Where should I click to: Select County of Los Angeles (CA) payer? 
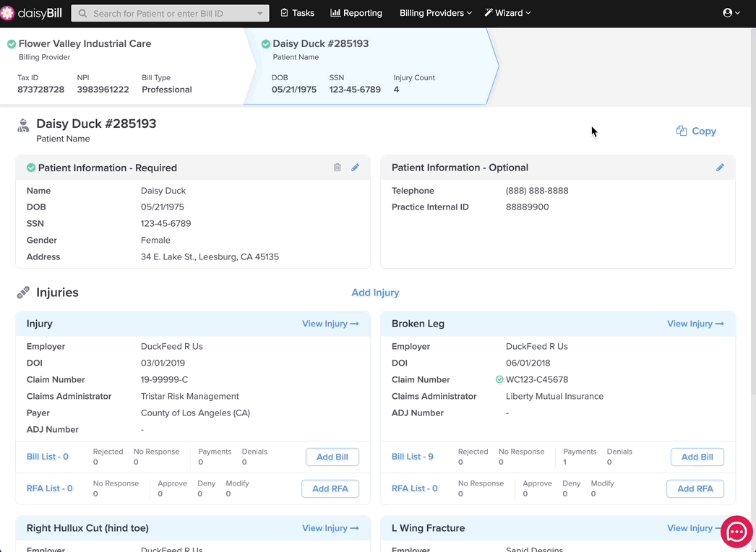195,413
